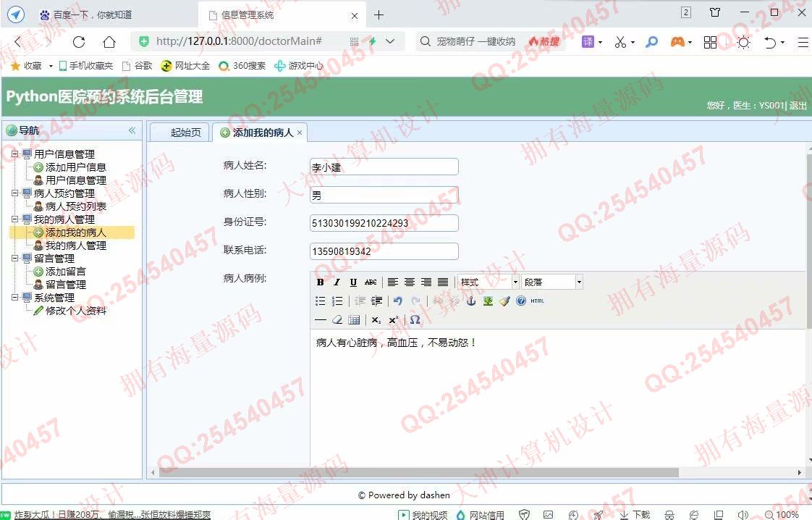
Task: Click into 联系电话 input field
Action: (x=384, y=251)
